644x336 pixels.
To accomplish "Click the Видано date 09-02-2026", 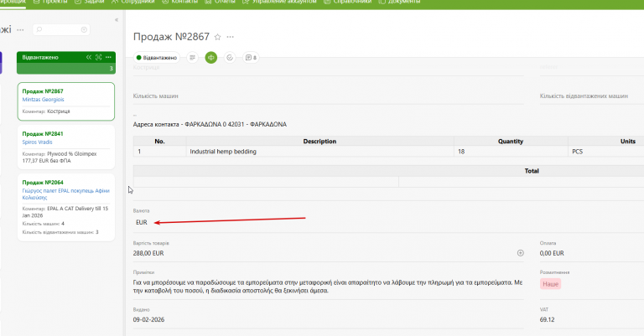I will (x=148, y=319).
